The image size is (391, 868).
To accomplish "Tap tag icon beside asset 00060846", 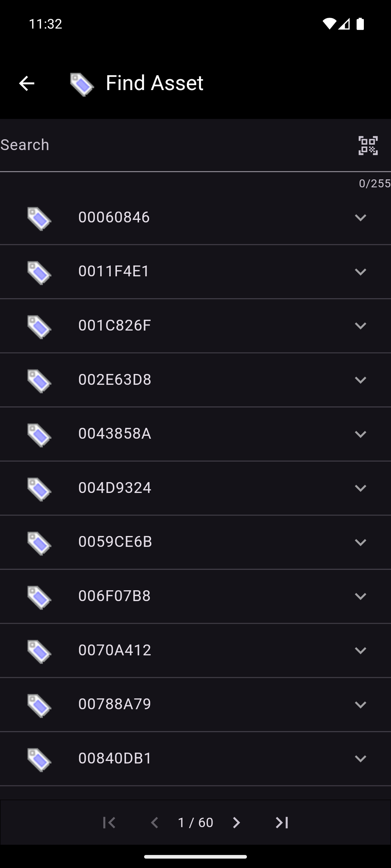I will click(x=39, y=218).
